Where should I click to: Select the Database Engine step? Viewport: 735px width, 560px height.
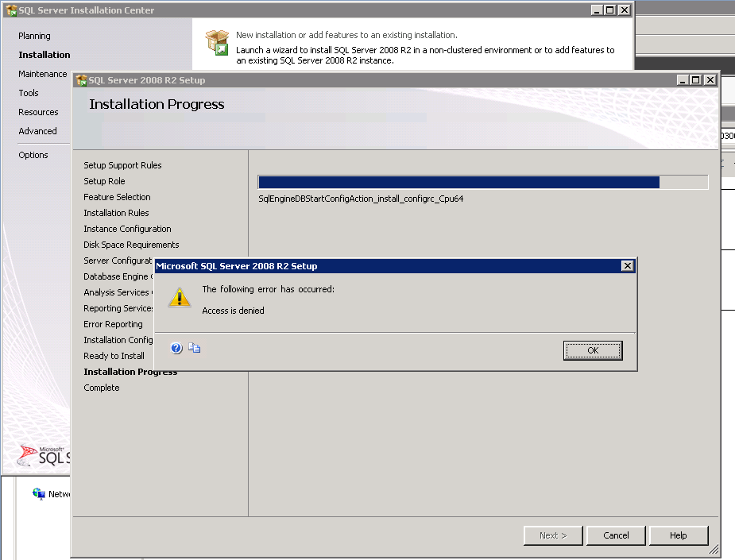point(118,276)
